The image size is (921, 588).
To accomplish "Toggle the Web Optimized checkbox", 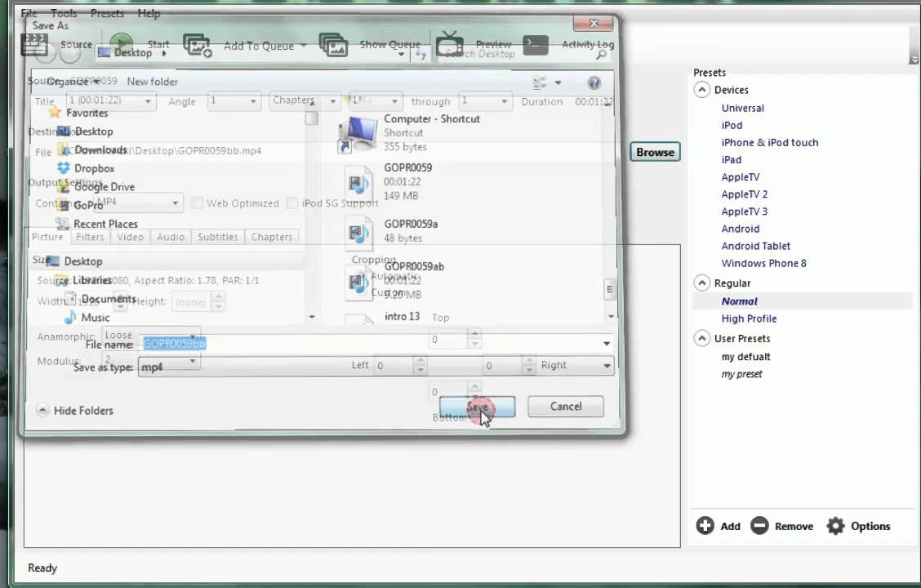I will (x=197, y=203).
